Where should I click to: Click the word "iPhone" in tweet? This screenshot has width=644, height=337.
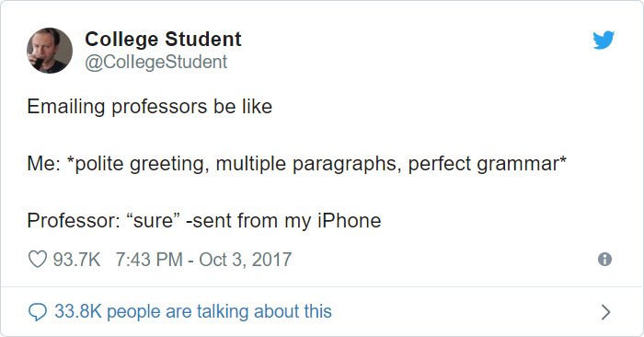[349, 221]
